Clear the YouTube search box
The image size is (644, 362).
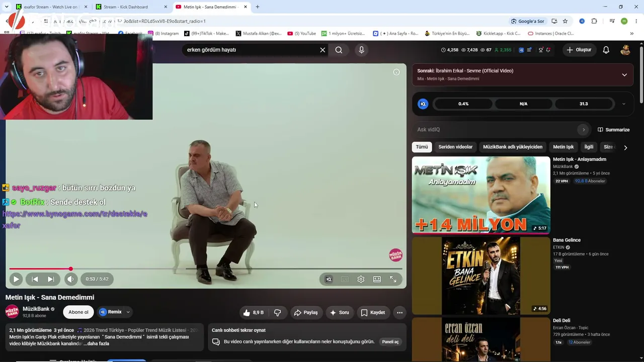coord(323,50)
